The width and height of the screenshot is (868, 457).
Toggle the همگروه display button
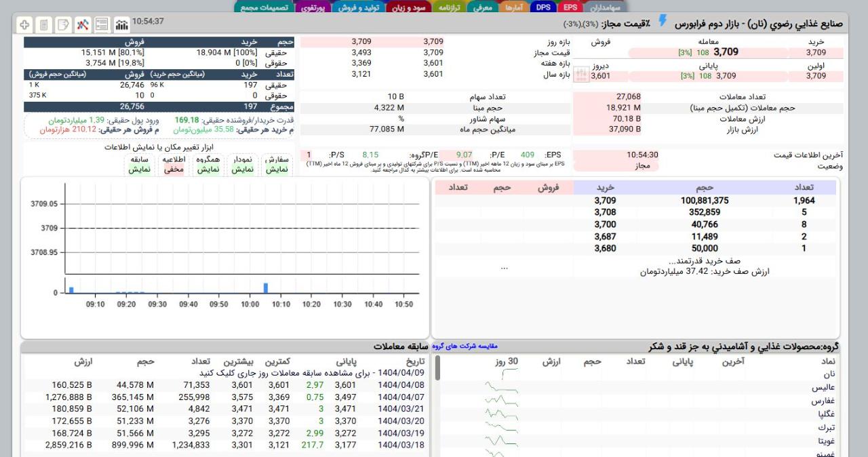[x=208, y=165]
